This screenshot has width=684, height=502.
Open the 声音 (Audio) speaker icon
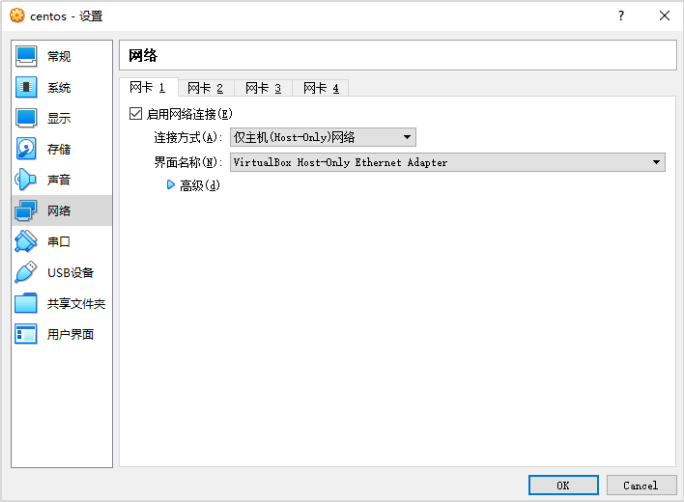pyautogui.click(x=26, y=180)
